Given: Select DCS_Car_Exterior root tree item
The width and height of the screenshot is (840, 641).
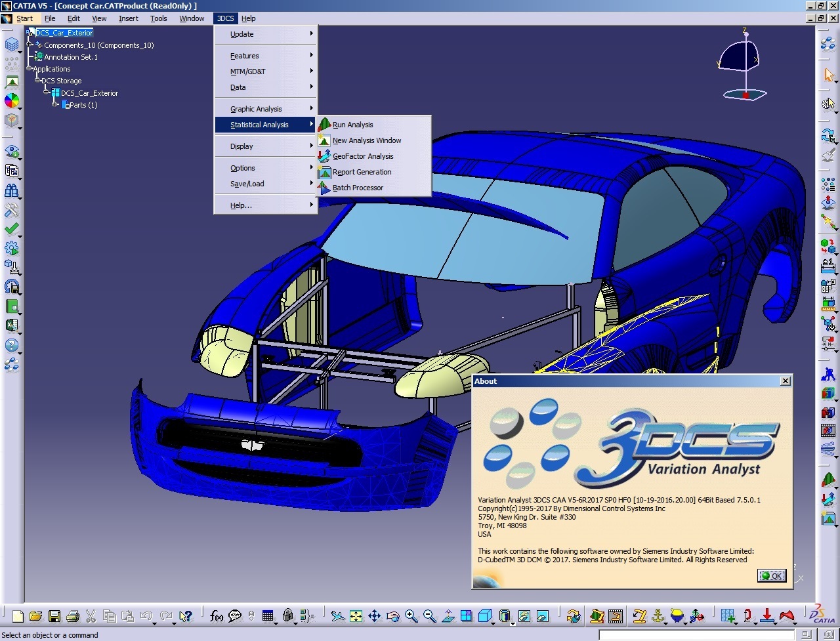Looking at the screenshot, I should 64,33.
